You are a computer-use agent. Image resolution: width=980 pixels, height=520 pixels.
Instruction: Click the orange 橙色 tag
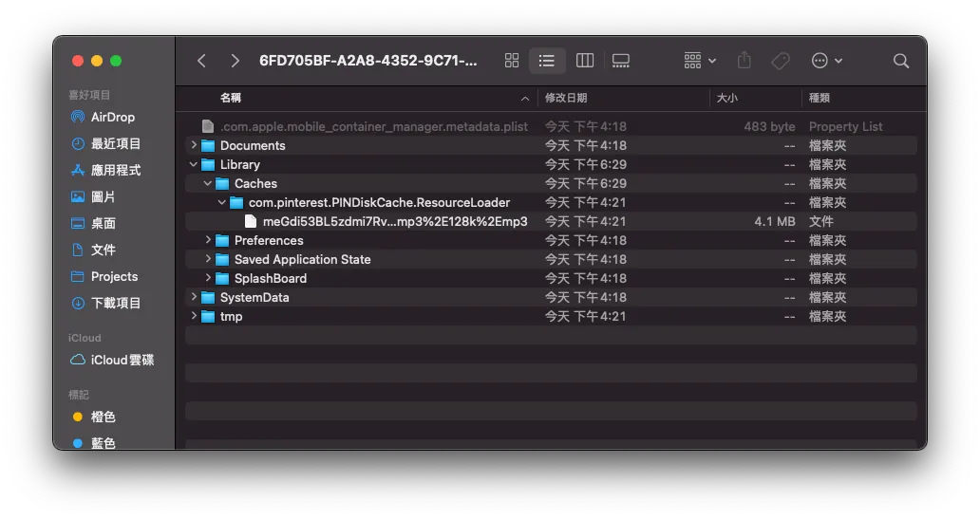tap(103, 417)
